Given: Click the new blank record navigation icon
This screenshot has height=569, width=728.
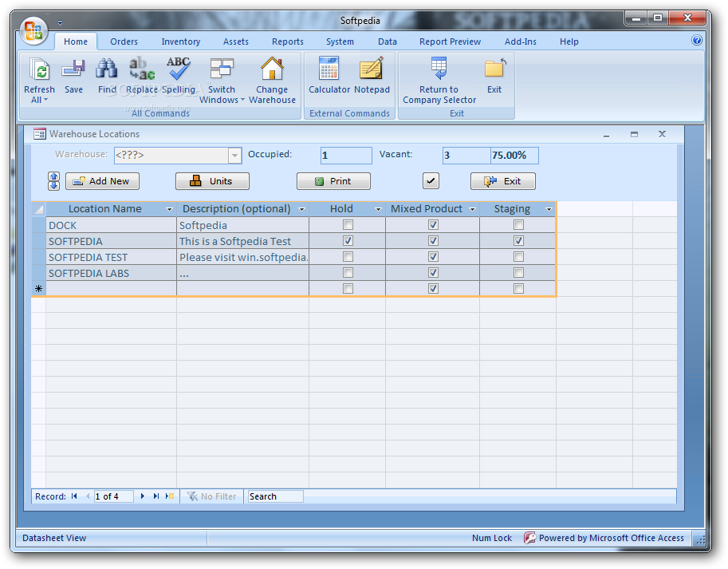Looking at the screenshot, I should tap(170, 496).
